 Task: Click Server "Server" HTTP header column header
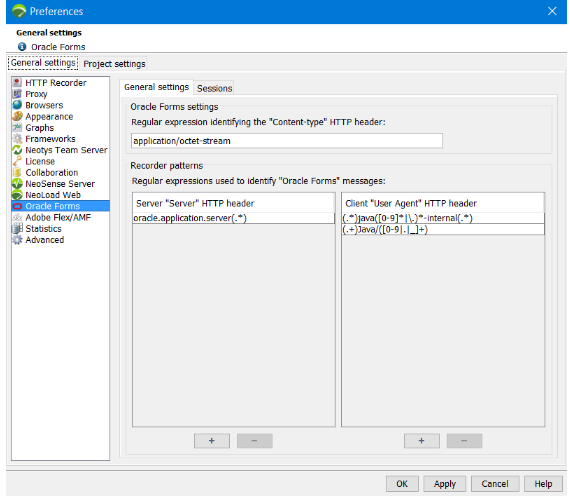point(233,203)
